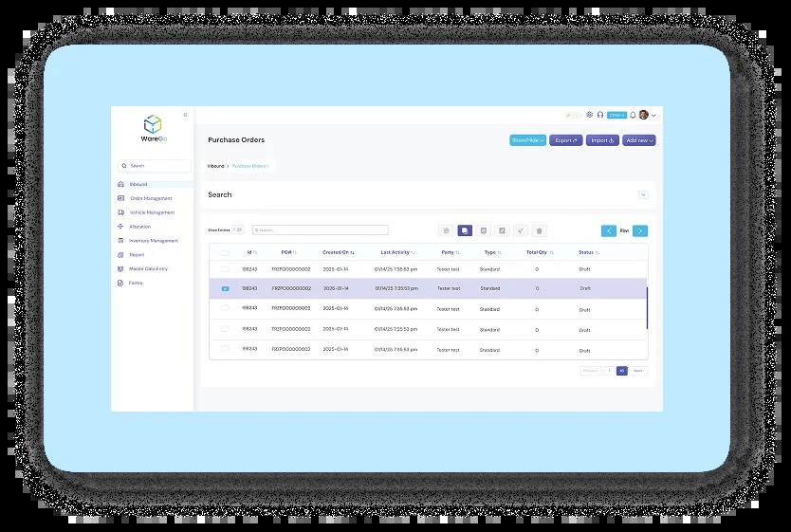
Task: Click the Previous pagination button
Action: [x=590, y=371]
